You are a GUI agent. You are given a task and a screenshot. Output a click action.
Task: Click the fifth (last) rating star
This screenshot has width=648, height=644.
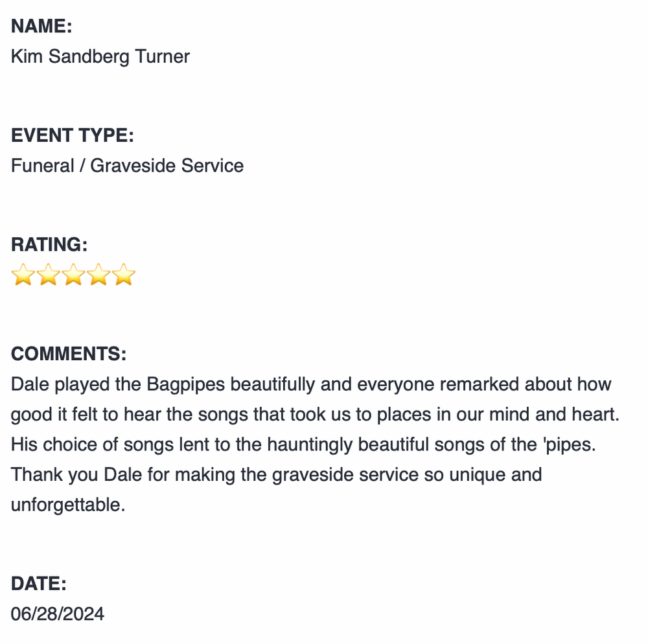click(x=124, y=275)
